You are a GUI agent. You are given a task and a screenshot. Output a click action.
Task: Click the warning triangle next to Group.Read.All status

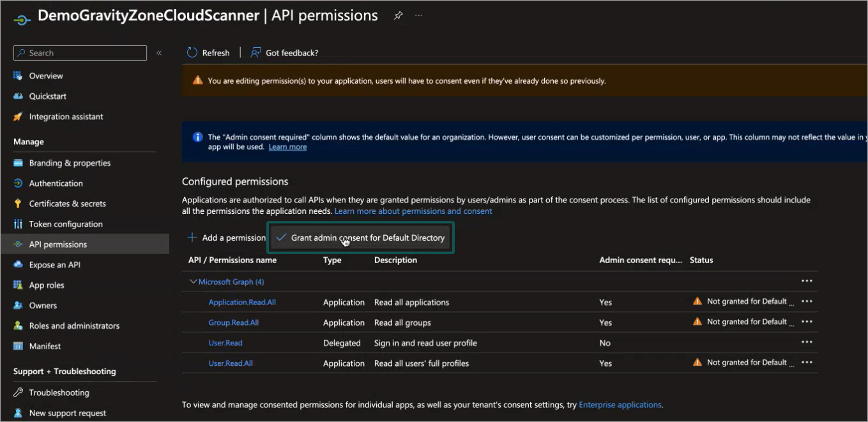[x=696, y=321]
